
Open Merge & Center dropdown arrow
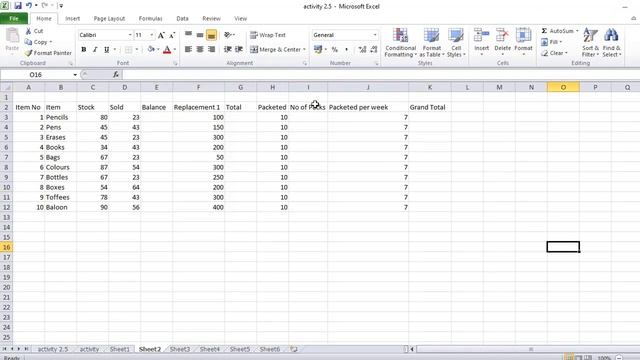tap(304, 49)
